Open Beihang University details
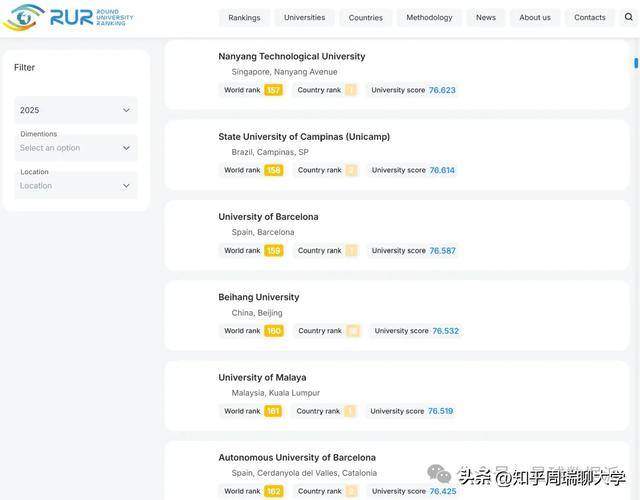This screenshot has width=640, height=500. tap(258, 297)
